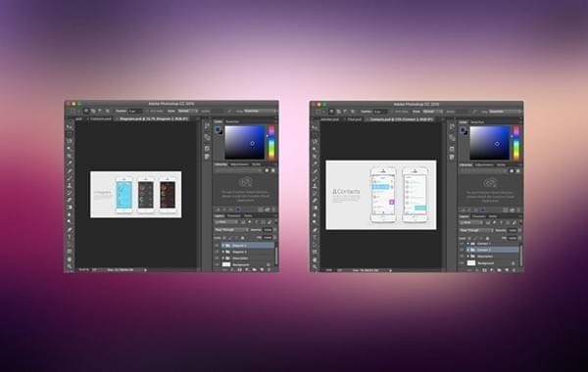This screenshot has width=588, height=372.
Task: Expand the Diagram 2 group
Action: pos(223,252)
